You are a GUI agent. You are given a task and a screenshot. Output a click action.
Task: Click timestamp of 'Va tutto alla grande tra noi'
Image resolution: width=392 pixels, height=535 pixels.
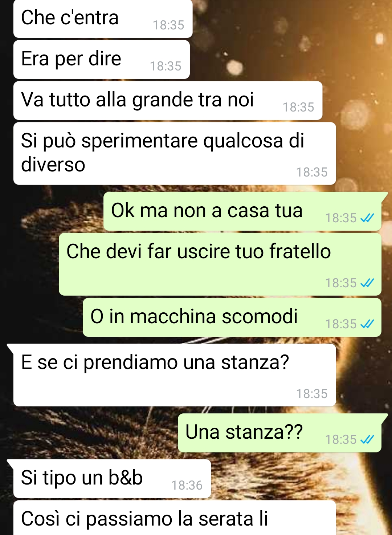click(x=298, y=107)
